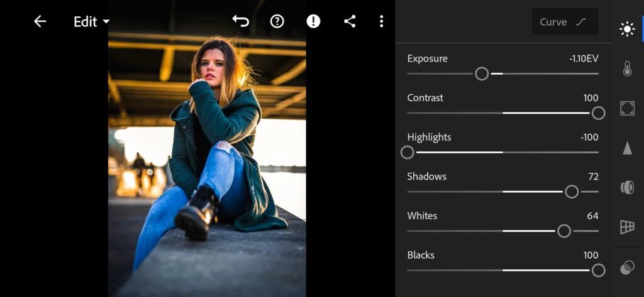Image resolution: width=644 pixels, height=297 pixels.
Task: Open the tone Curve button
Action: (x=565, y=22)
